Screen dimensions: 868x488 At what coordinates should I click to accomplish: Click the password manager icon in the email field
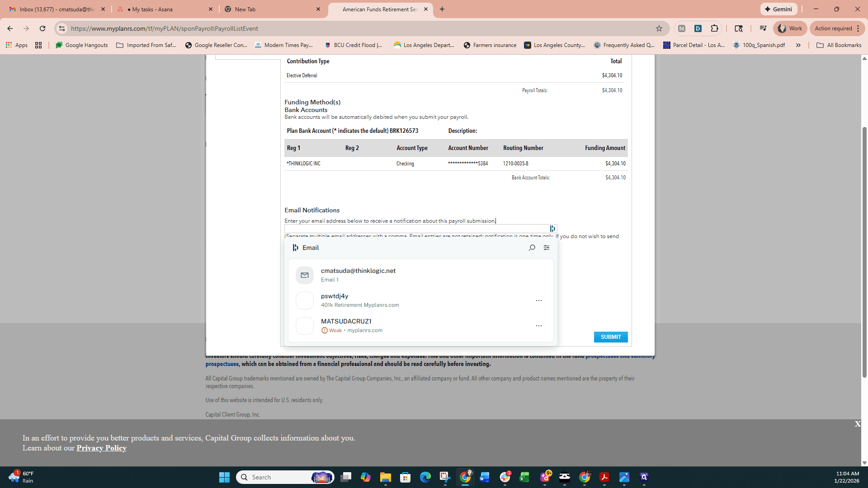pyautogui.click(x=552, y=229)
